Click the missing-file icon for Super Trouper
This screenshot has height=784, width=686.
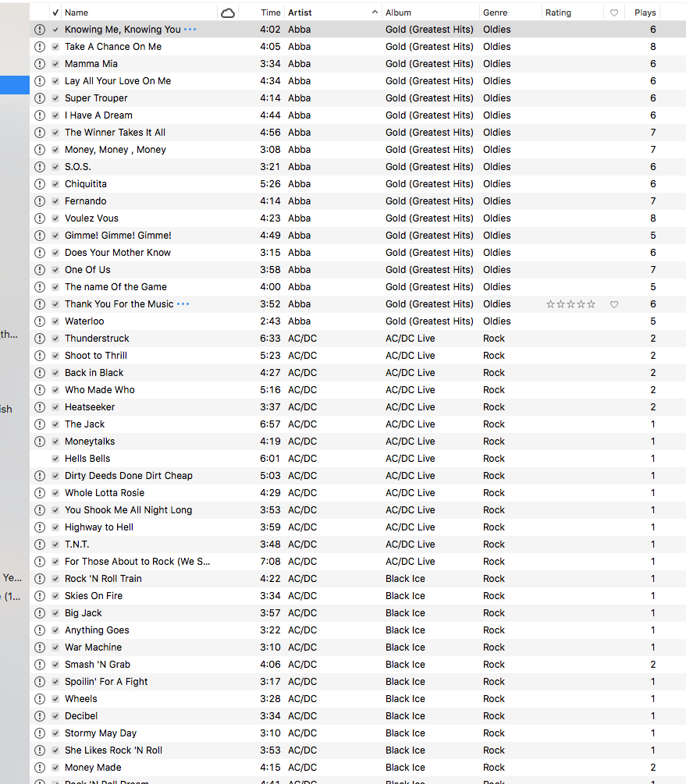coord(40,98)
